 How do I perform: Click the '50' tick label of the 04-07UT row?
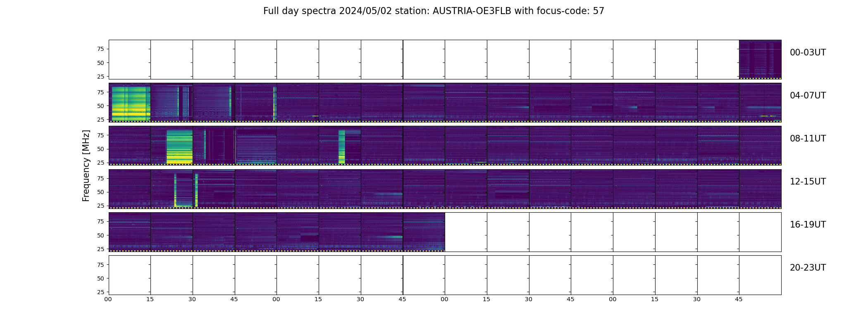coord(100,106)
